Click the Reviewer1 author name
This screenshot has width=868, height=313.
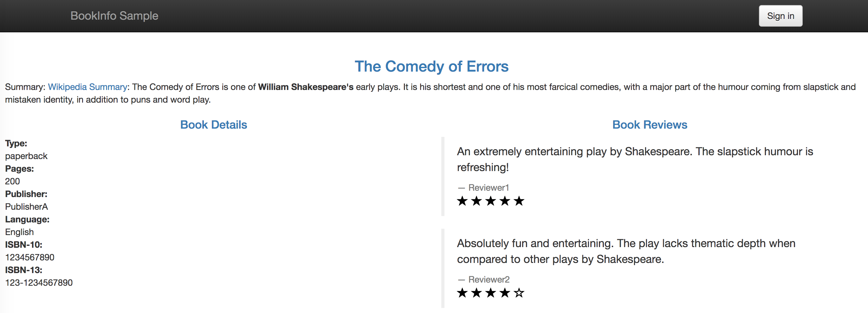tap(488, 188)
